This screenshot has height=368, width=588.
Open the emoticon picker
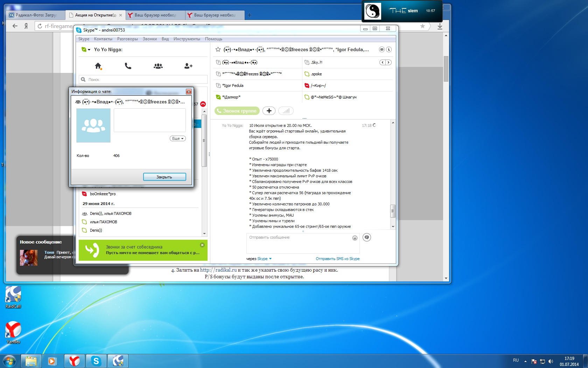[x=355, y=238]
